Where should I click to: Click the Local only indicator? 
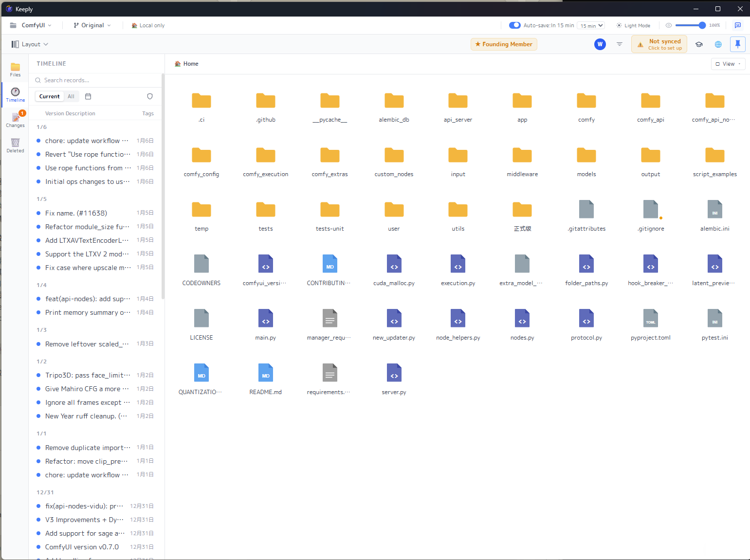click(148, 25)
